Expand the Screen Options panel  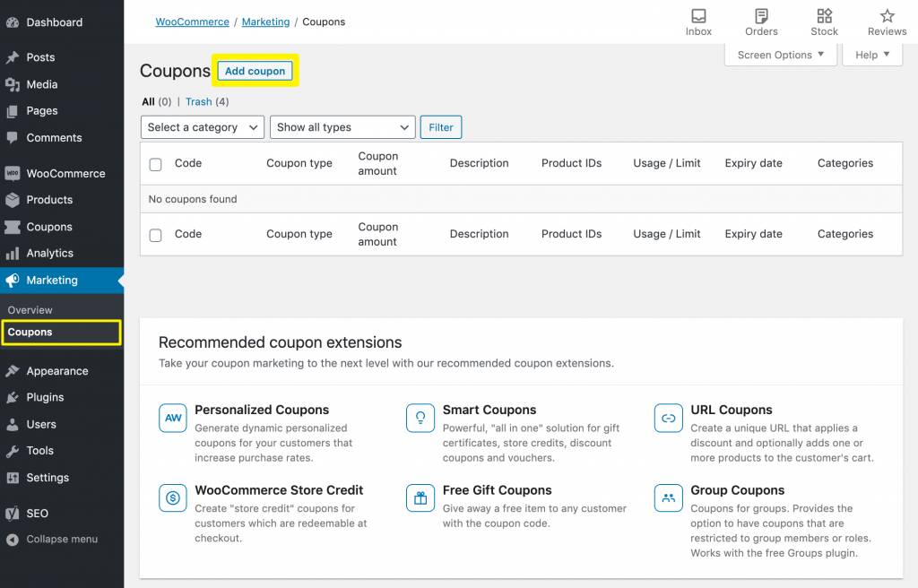[780, 55]
